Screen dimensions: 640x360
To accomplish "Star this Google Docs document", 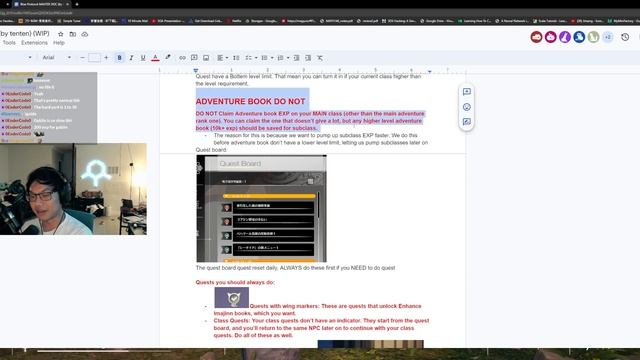I will (x=60, y=34).
